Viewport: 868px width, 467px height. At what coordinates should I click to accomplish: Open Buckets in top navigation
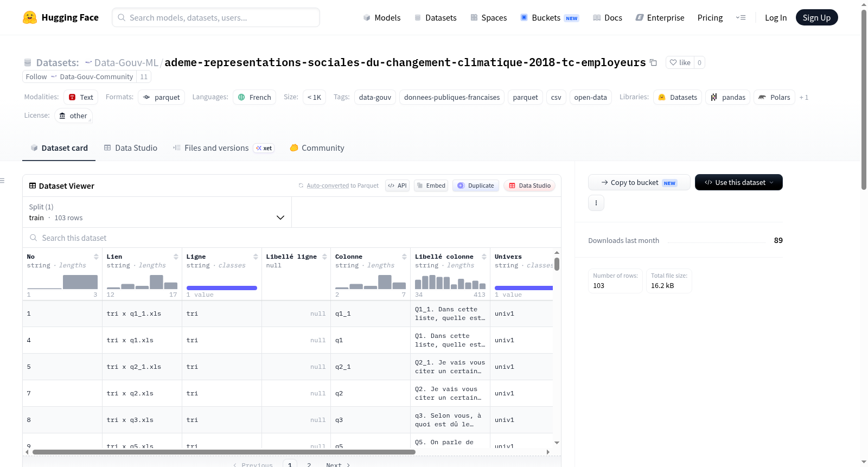click(550, 17)
